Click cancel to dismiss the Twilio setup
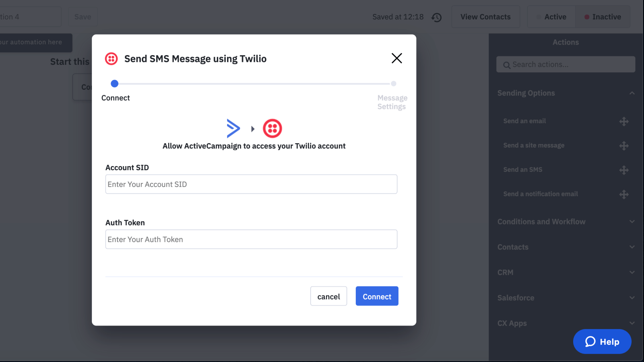 coord(328,296)
